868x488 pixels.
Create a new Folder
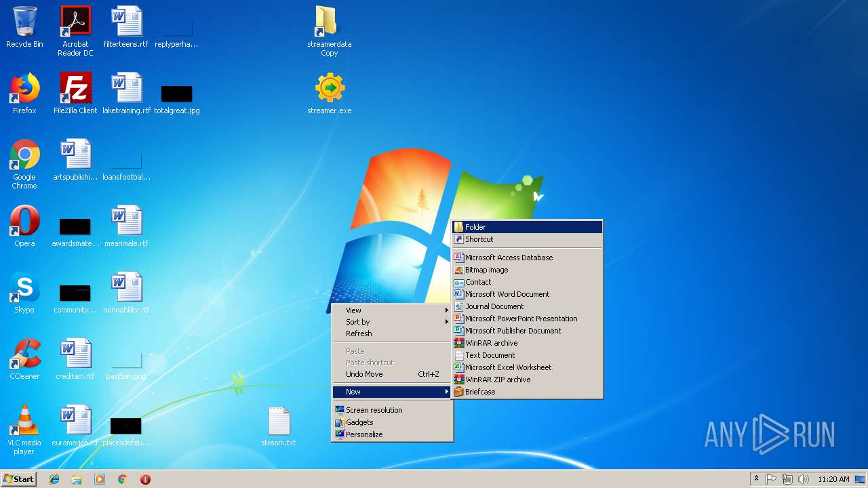[528, 227]
